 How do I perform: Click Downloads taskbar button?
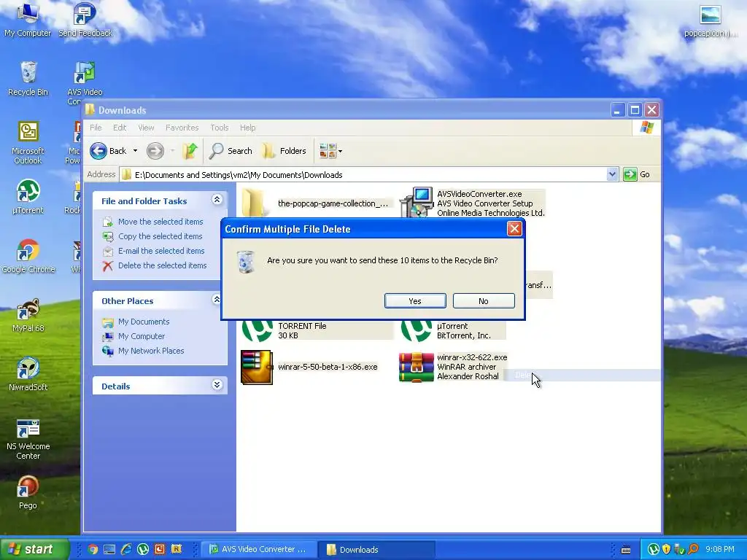tap(376, 550)
